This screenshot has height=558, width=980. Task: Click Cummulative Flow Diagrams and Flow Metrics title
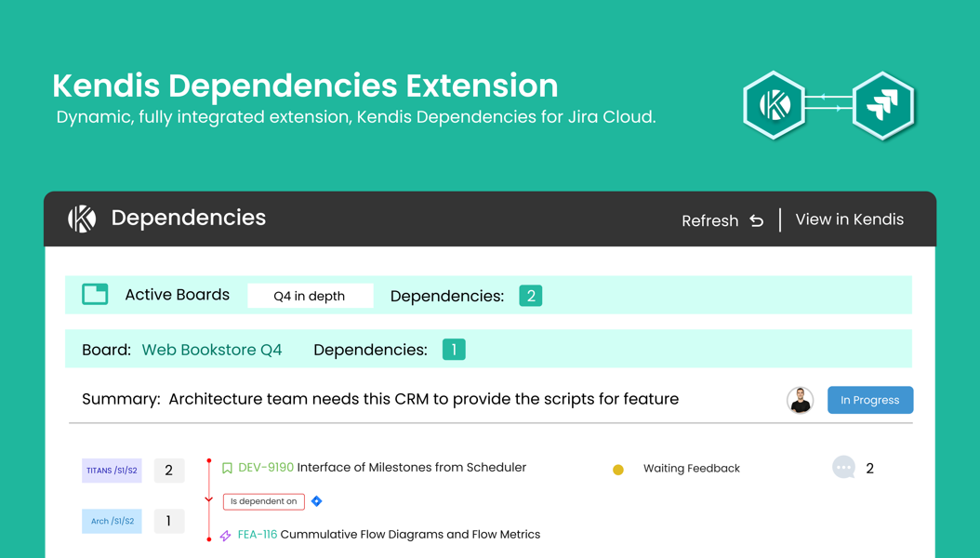(410, 534)
